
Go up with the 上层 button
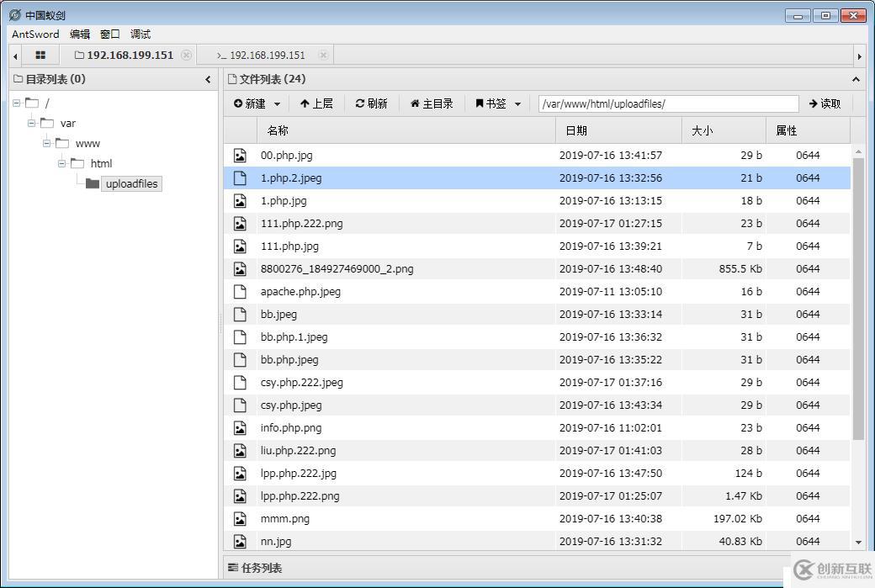click(x=316, y=103)
